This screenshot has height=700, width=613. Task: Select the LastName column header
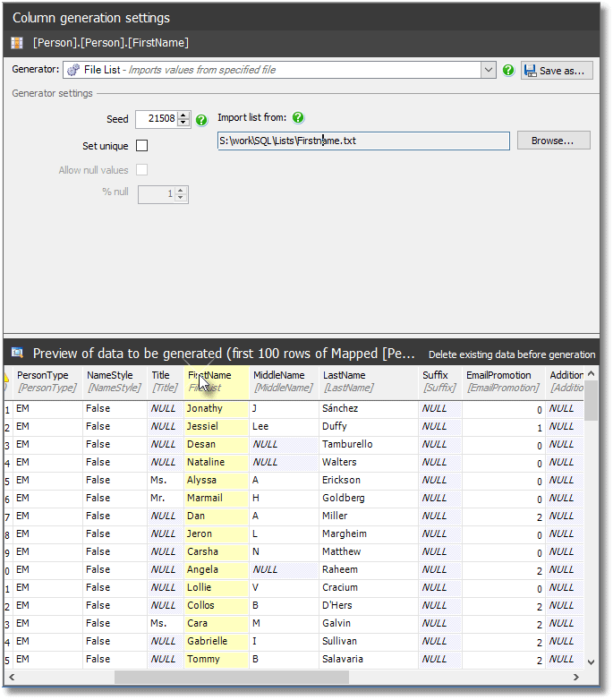[x=369, y=381]
